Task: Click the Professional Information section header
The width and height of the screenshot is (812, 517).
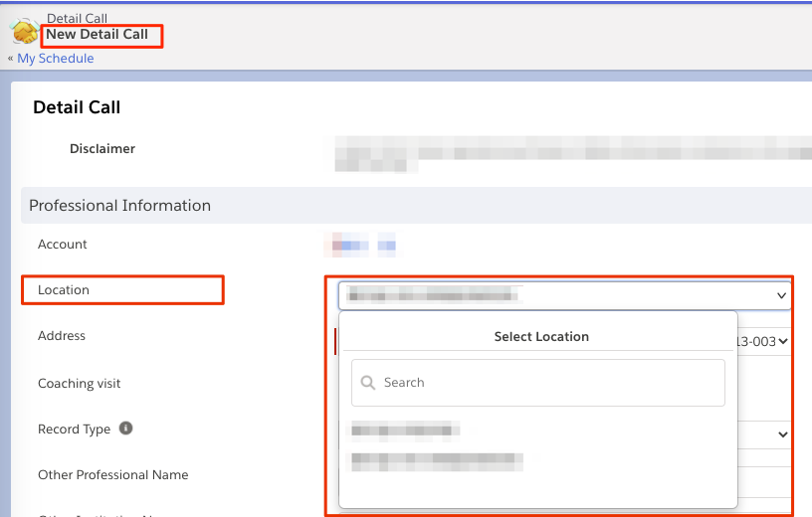Action: coord(119,206)
